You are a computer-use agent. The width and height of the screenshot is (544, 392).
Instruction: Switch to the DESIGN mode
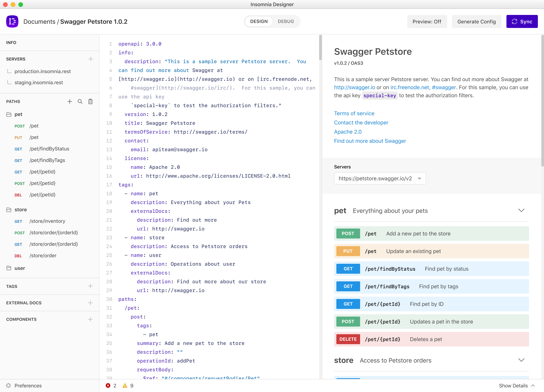click(259, 21)
